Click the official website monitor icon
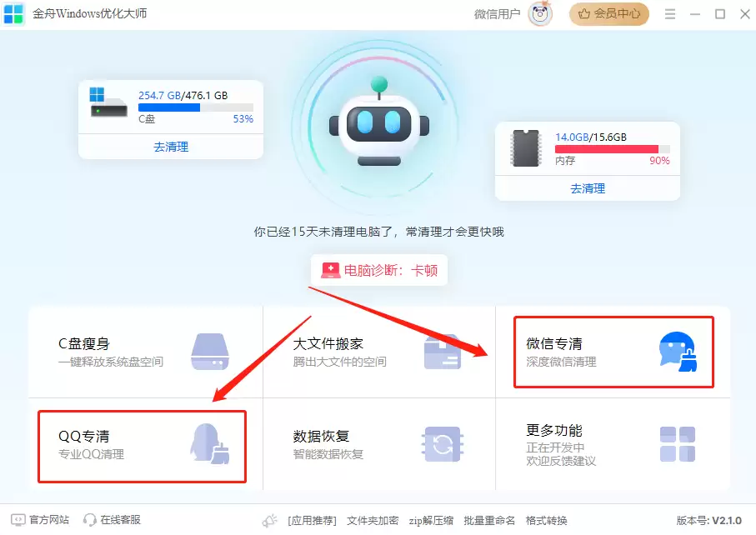Viewport: 756px width, 535px height. click(18, 520)
